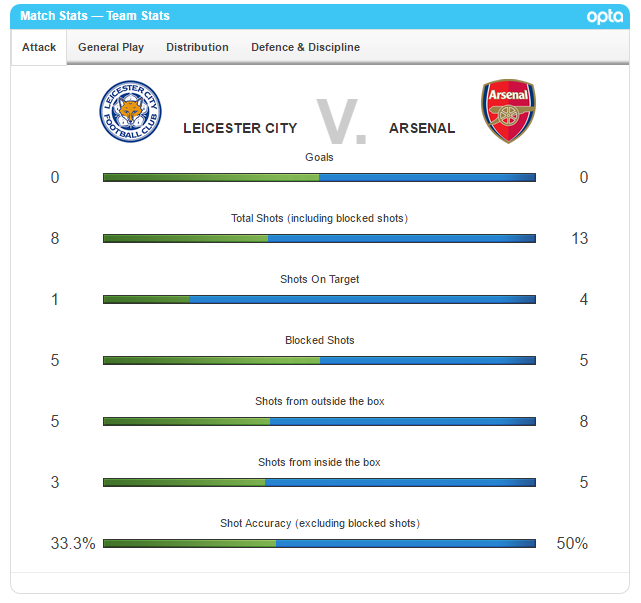The image size is (641, 603).
Task: Click the Blocked Shots comparison bar
Action: pyautogui.click(x=319, y=360)
